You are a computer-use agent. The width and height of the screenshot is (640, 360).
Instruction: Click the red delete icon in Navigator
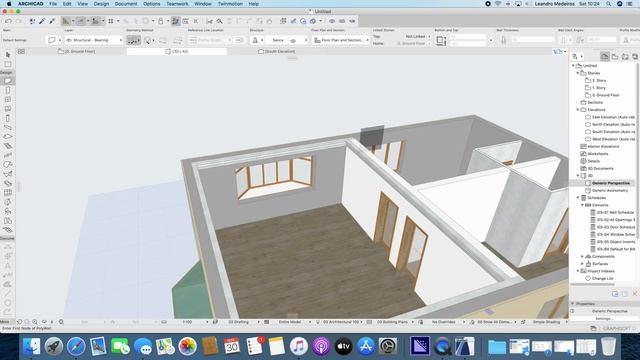coord(635,294)
